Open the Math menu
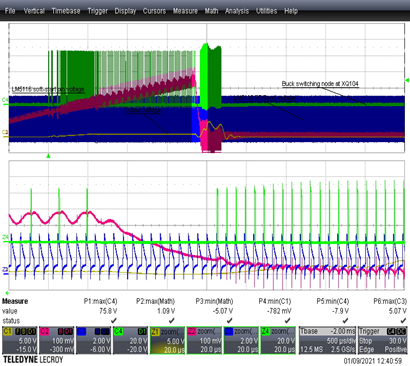This screenshot has height=366, width=410. click(x=211, y=11)
